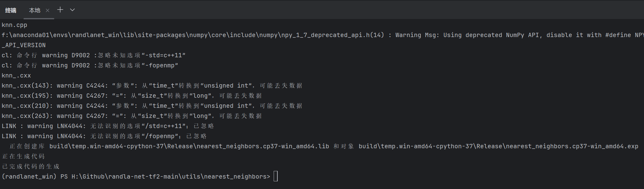Viewport: 644px width, 189px height.
Task: Click the knn_.cxx(210) C4244 warning
Action: (152, 106)
